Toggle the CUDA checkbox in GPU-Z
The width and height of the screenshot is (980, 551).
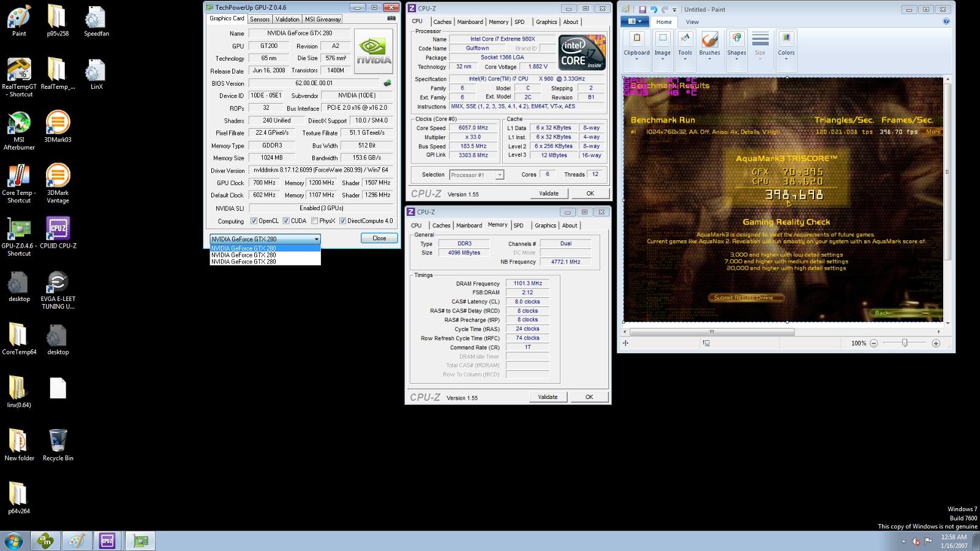point(286,221)
